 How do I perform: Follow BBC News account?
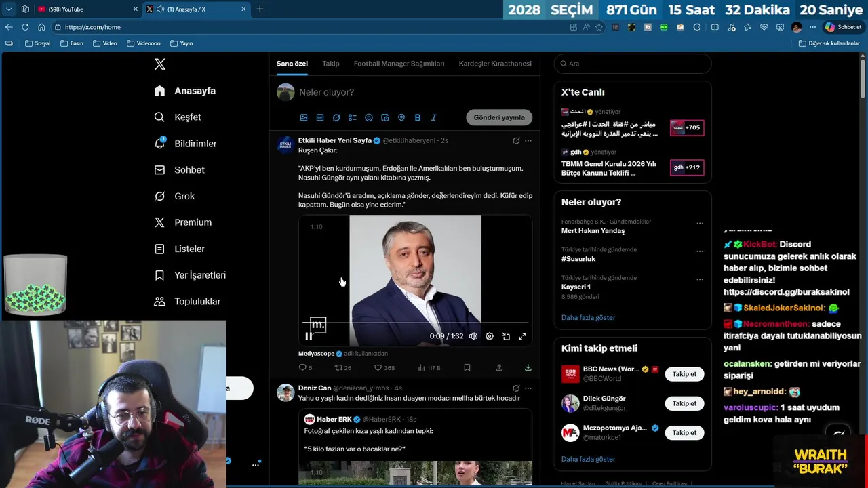coord(684,374)
